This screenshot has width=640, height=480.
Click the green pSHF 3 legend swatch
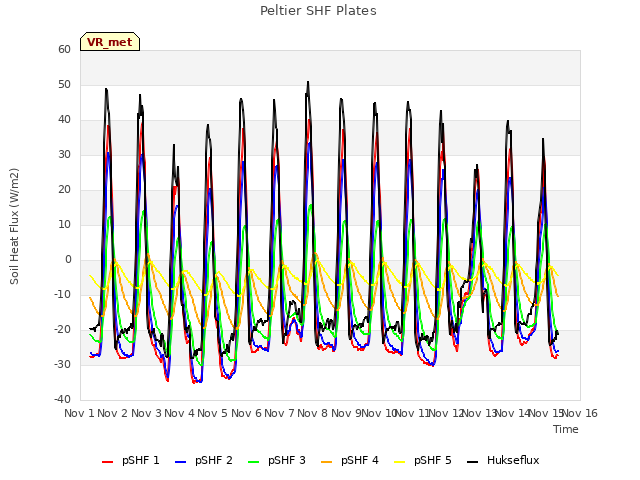click(x=253, y=462)
